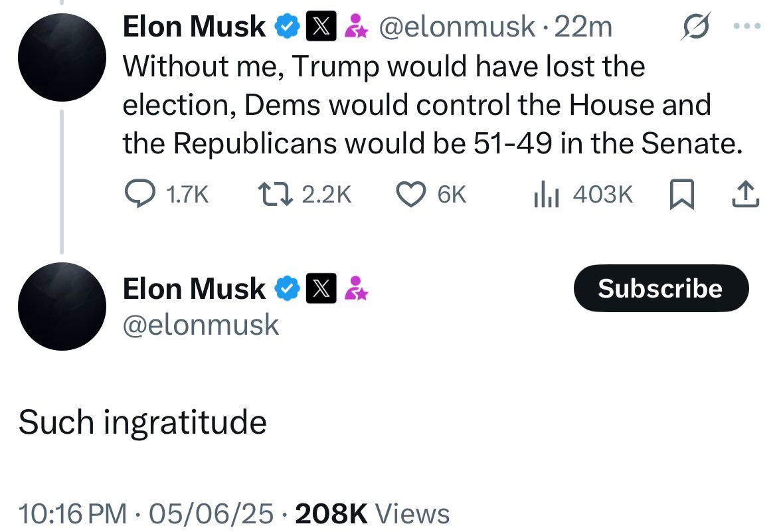
Task: Click the pink star-person badge on lower tweet
Action: pyautogui.click(x=356, y=288)
